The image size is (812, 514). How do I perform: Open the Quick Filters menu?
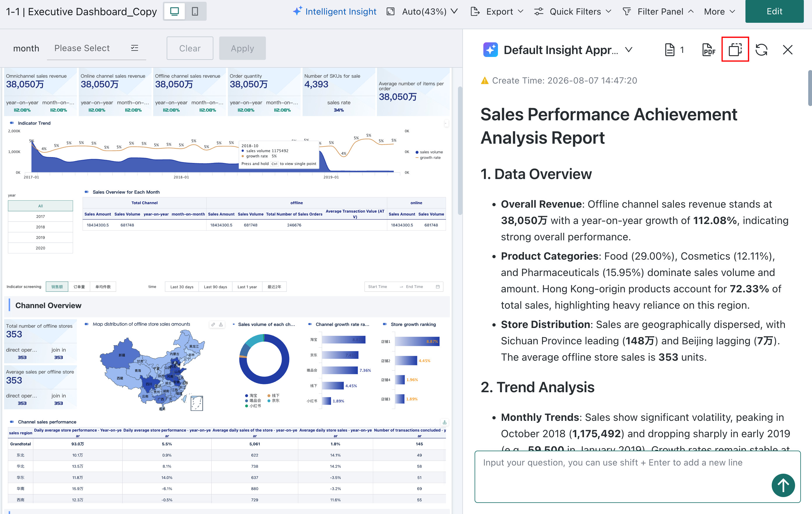[x=573, y=11]
